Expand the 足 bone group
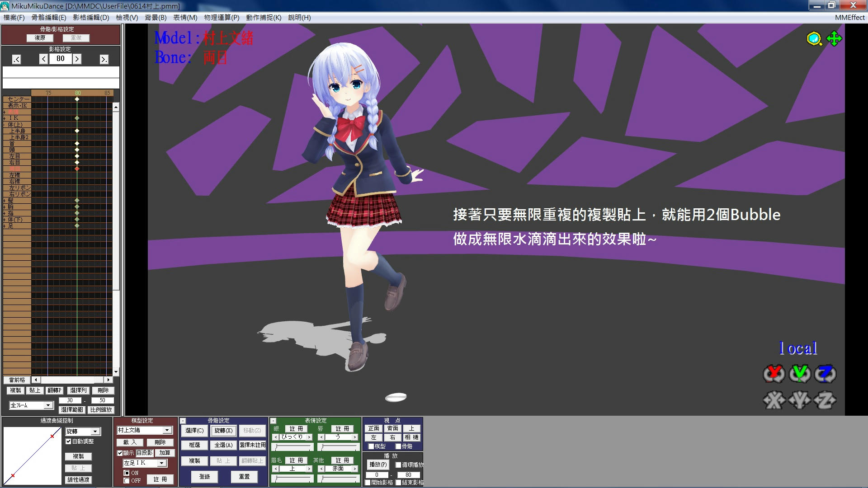This screenshot has height=488, width=868. [5, 225]
